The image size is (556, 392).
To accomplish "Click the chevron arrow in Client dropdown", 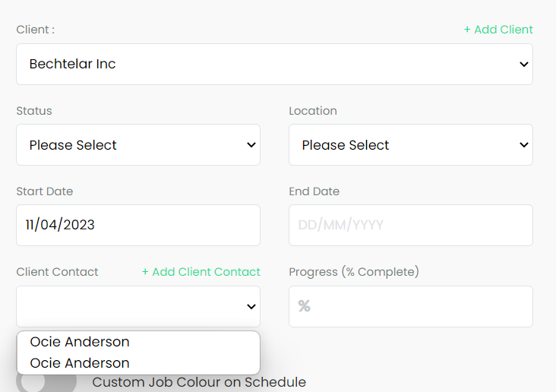I will tap(524, 65).
